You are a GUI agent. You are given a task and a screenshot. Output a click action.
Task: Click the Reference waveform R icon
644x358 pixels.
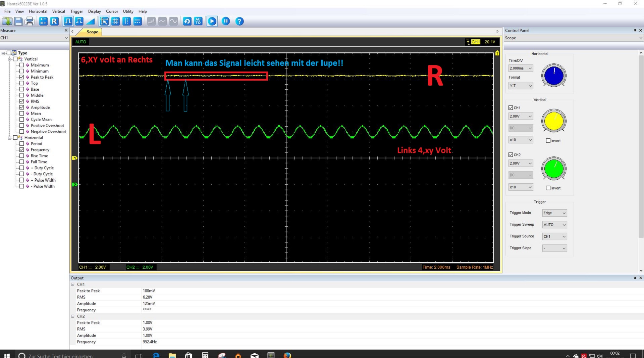54,21
